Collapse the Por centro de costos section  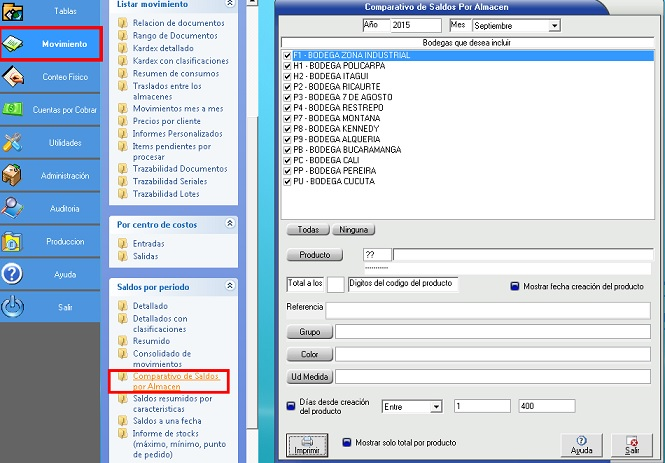[230, 224]
